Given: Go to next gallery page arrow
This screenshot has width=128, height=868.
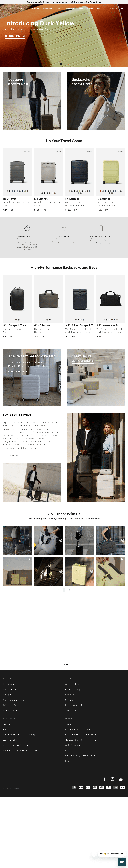Looking at the screenshot, I should click(x=69, y=590).
